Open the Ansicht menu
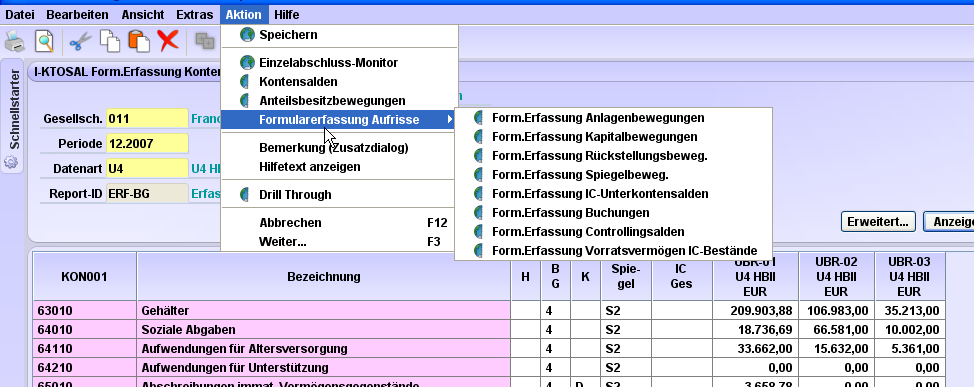This screenshot has width=974, height=387. coord(143,14)
